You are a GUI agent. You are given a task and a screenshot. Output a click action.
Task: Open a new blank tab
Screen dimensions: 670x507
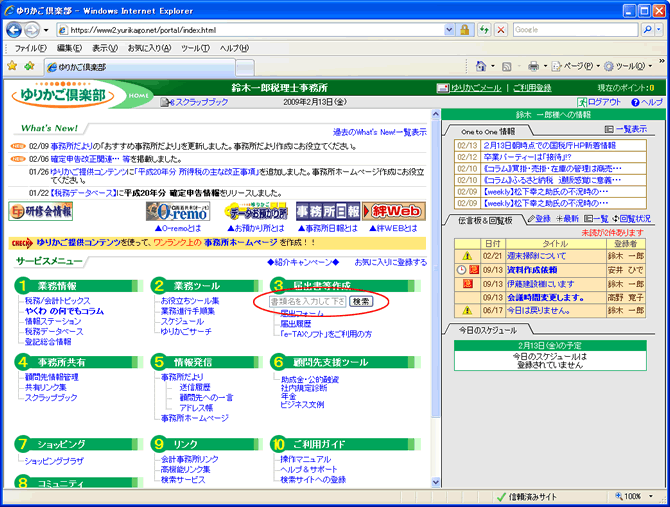(245, 67)
